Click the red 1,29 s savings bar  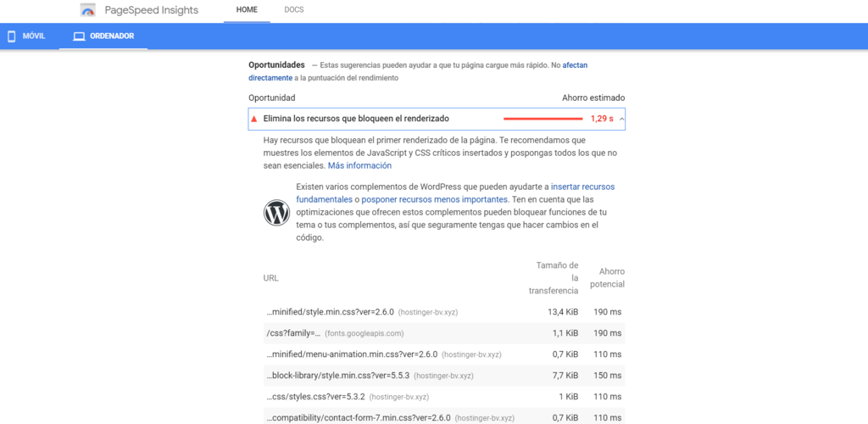[x=542, y=119]
